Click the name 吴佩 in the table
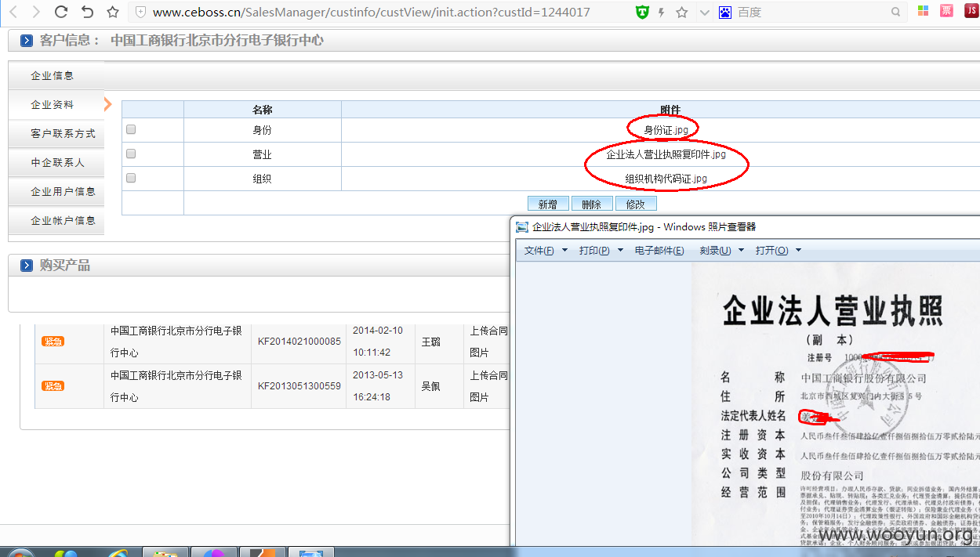The width and height of the screenshot is (980, 557). (431, 386)
